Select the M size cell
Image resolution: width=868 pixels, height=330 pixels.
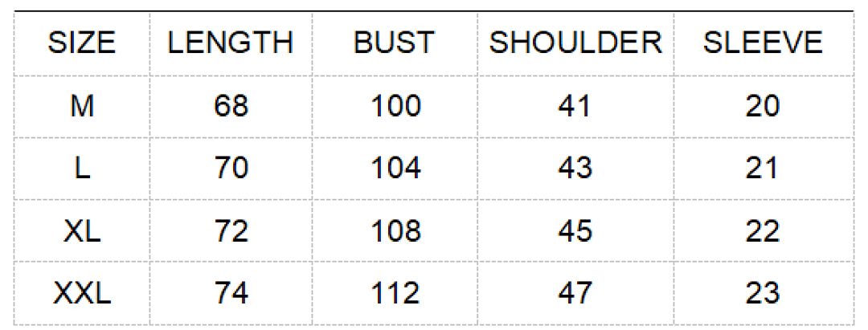(x=82, y=106)
